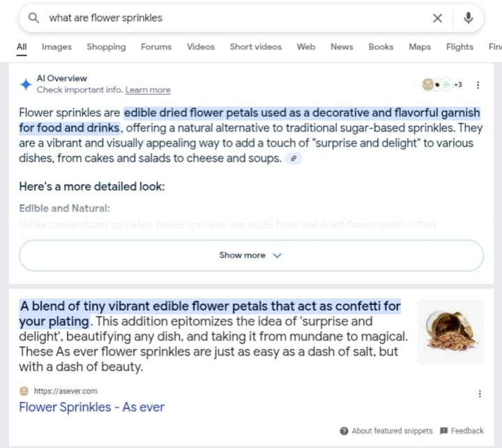Open the Videos tab
Screen dimensions: 502x448
pyautogui.click(x=201, y=47)
